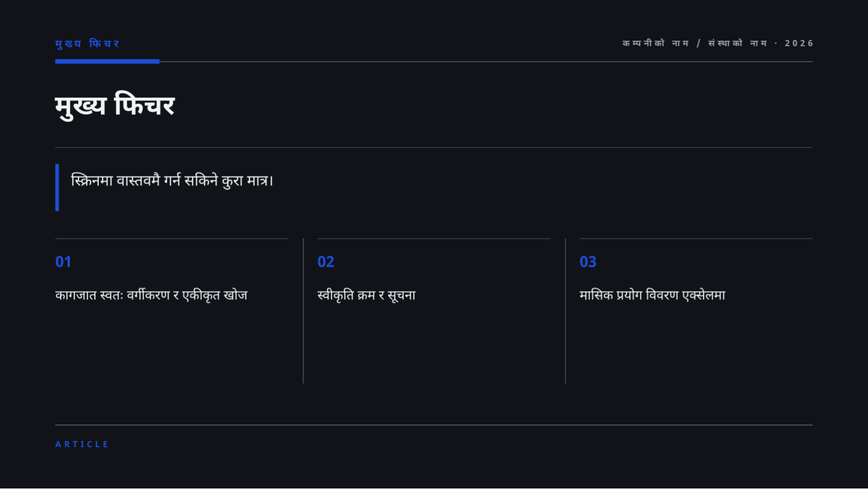This screenshot has height=489, width=868.
Task: Click the horizontal rule below the main title
Action: [x=434, y=147]
